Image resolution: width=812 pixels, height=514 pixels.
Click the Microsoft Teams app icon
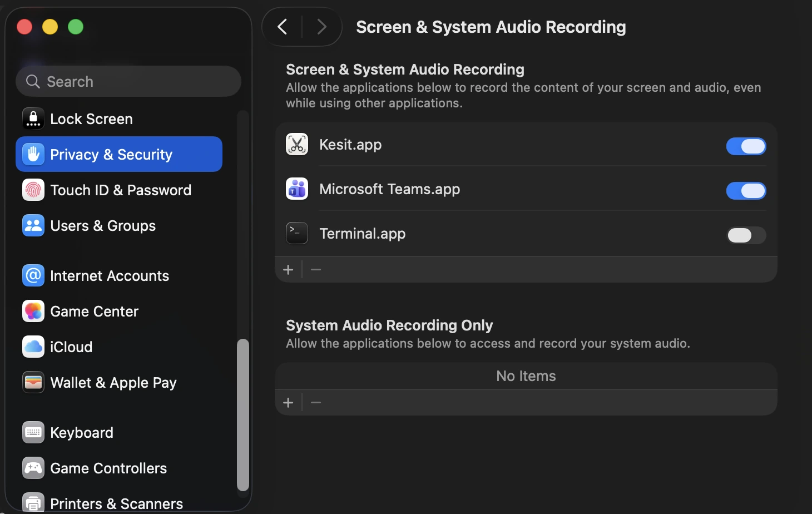click(x=297, y=189)
